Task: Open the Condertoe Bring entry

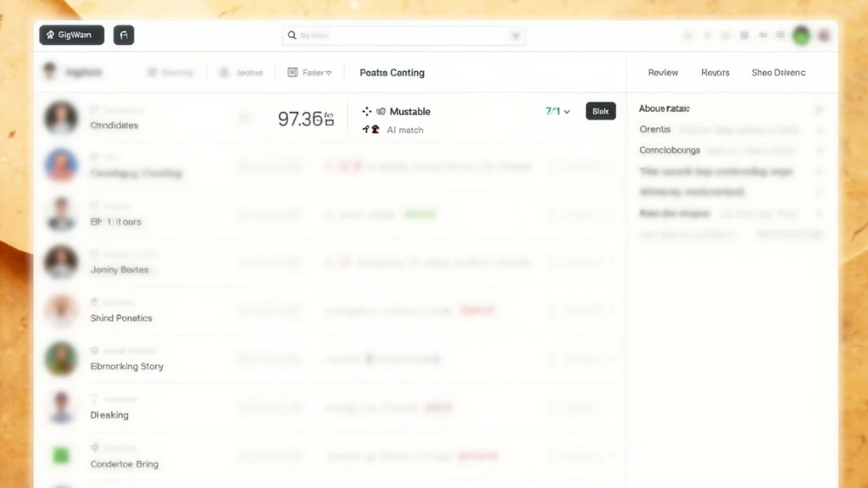Action: (125, 464)
